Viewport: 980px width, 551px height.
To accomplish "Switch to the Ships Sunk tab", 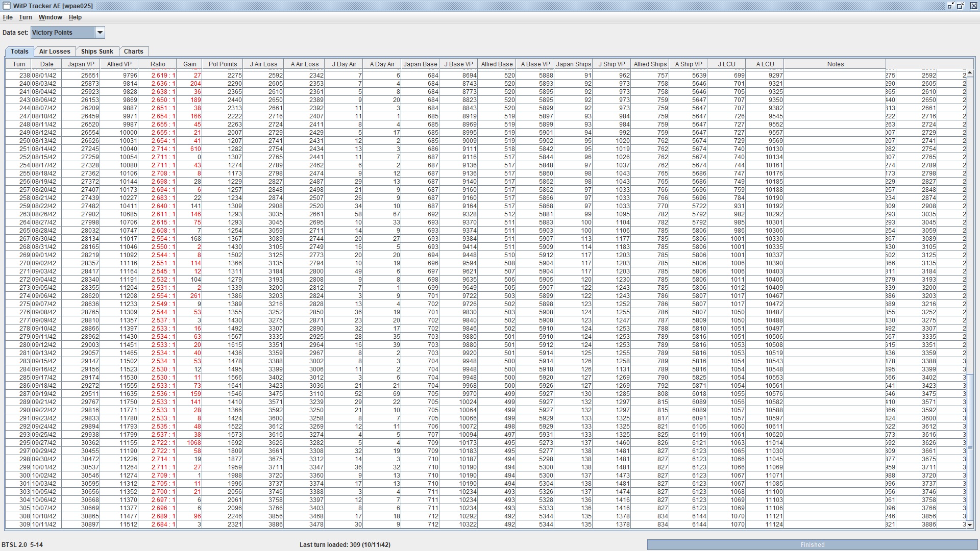I will point(97,52).
